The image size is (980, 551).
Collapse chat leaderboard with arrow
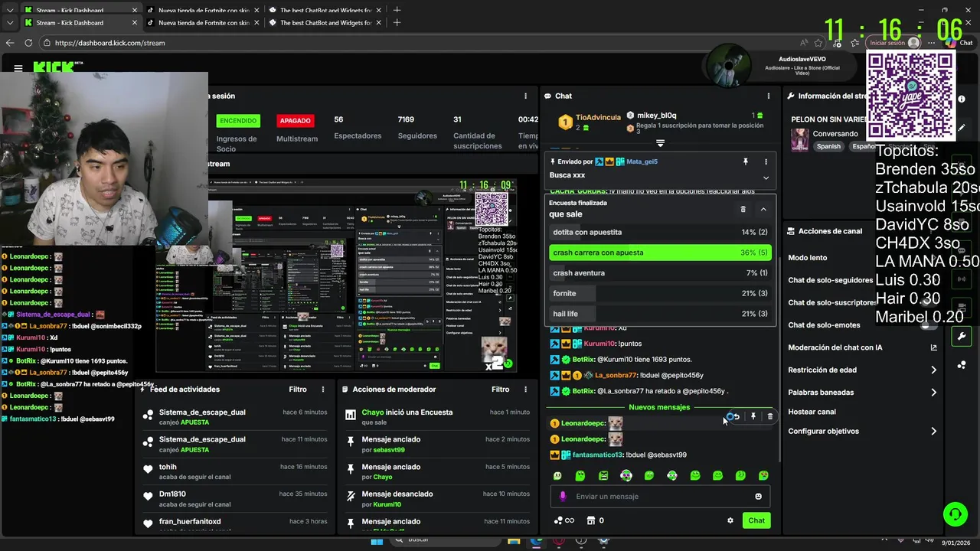coord(660,143)
